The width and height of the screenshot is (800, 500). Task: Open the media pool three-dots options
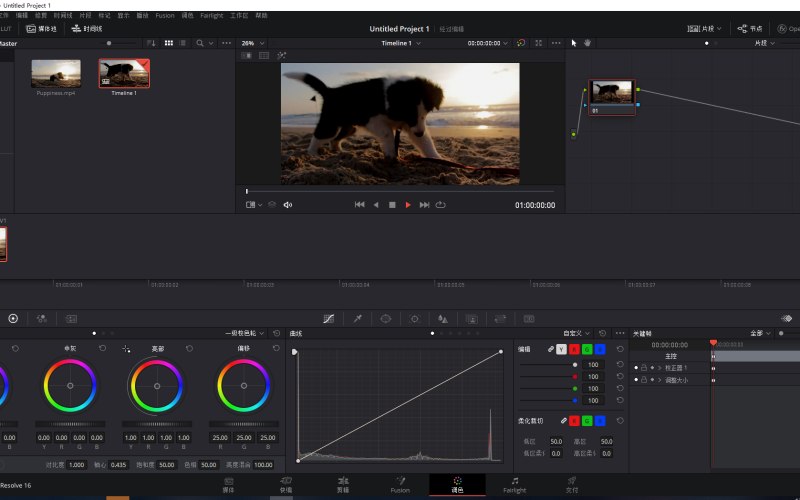[227, 43]
